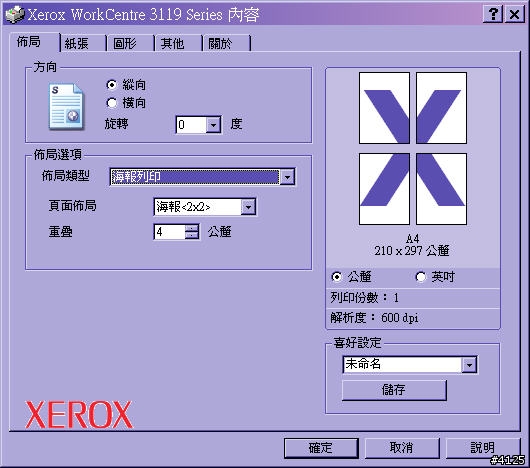Click the 頁面佈局 label
530x468 pixels.
[72, 205]
